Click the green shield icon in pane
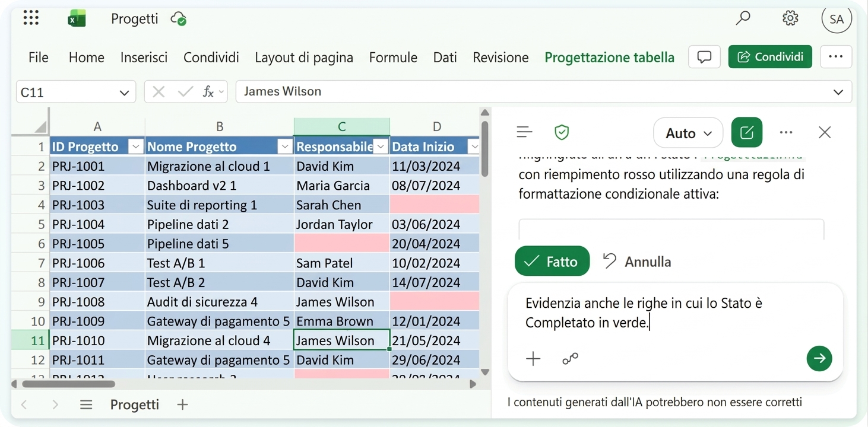 tap(562, 132)
